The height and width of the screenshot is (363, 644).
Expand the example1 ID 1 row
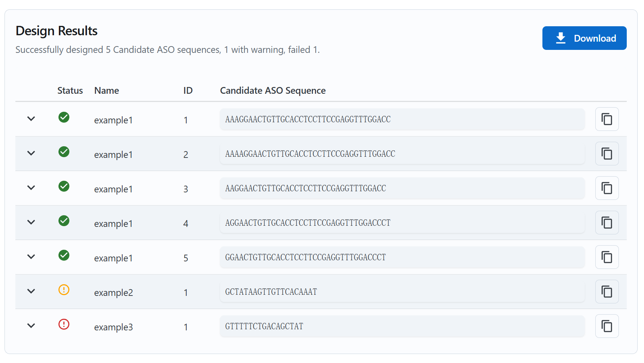(x=31, y=119)
